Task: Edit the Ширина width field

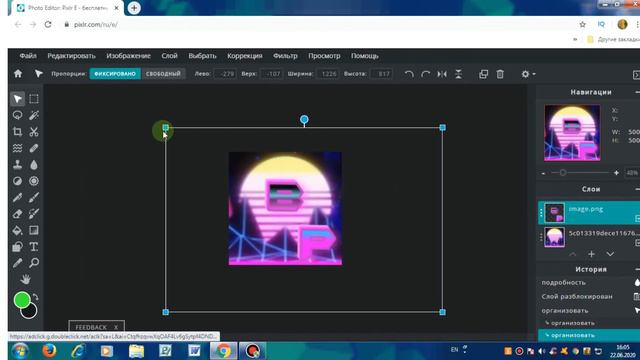Action: click(328, 74)
